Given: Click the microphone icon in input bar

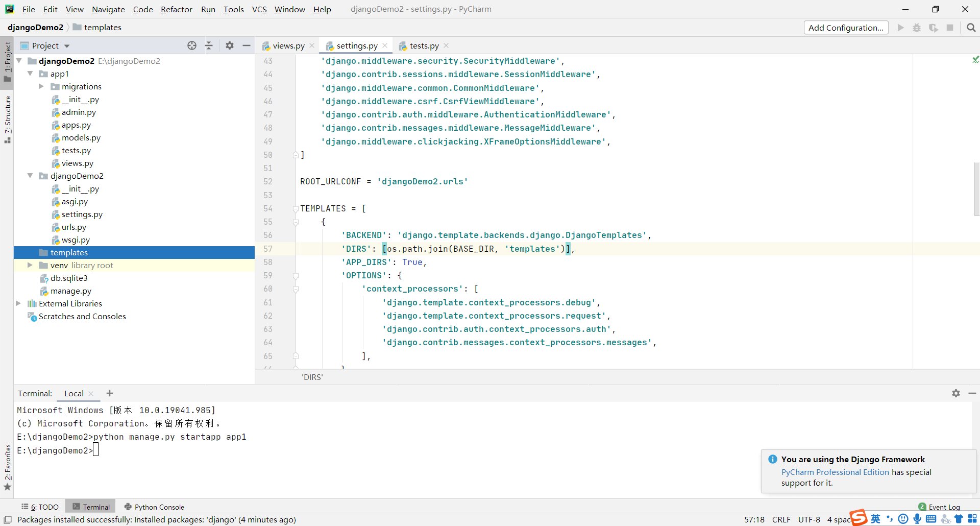Looking at the screenshot, I should click(x=917, y=519).
